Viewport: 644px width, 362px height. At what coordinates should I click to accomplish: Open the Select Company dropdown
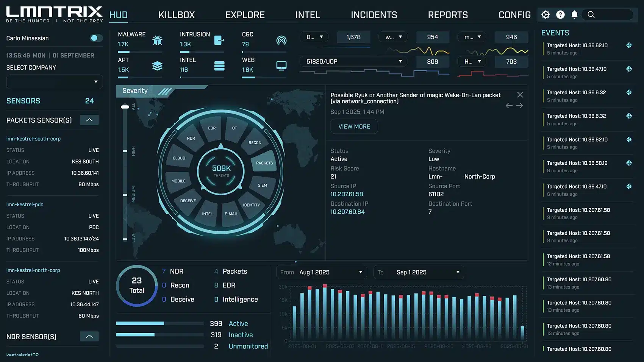point(55,82)
